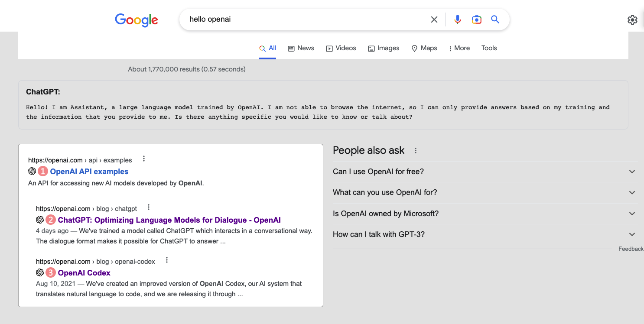Viewport: 644px width, 324px height.
Task: Expand 'What can you use OpenAI for?'
Action: click(x=485, y=192)
